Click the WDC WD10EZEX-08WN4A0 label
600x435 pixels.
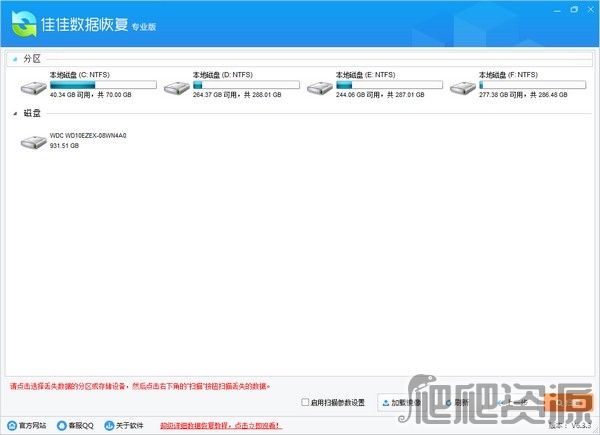coord(88,135)
